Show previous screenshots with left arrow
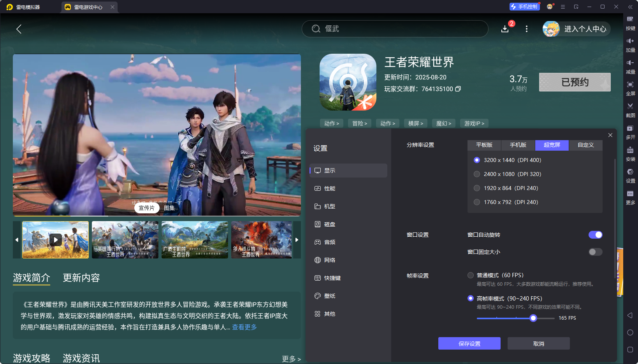This screenshot has width=638, height=364. [17, 240]
